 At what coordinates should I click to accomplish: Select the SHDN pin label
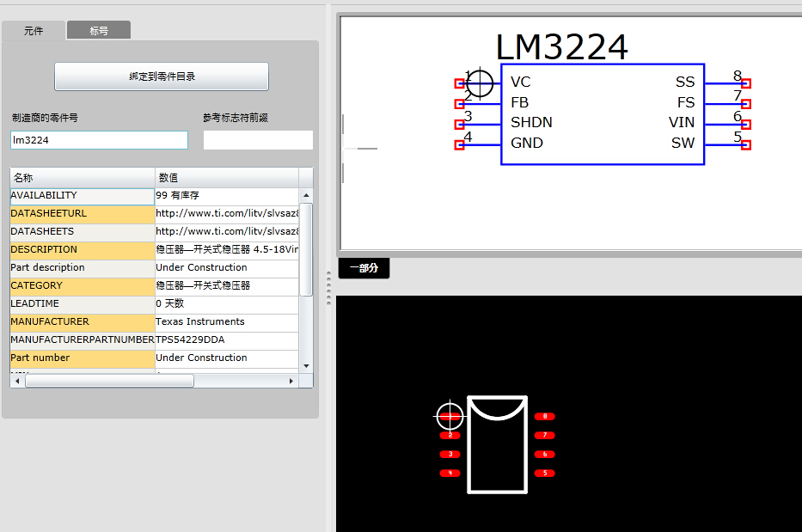click(x=531, y=123)
